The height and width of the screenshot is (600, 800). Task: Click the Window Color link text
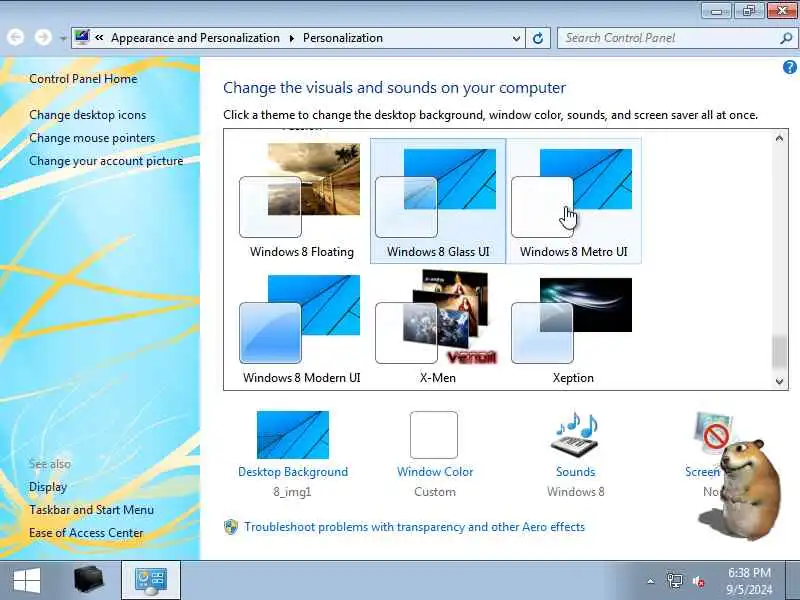pos(435,472)
